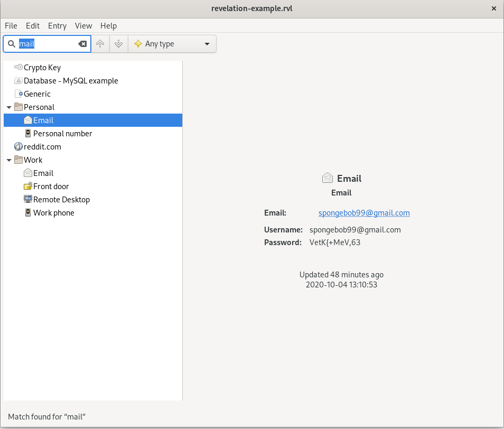This screenshot has height=429, width=504.
Task: Open the Any type filter dropdown
Action: tap(172, 44)
